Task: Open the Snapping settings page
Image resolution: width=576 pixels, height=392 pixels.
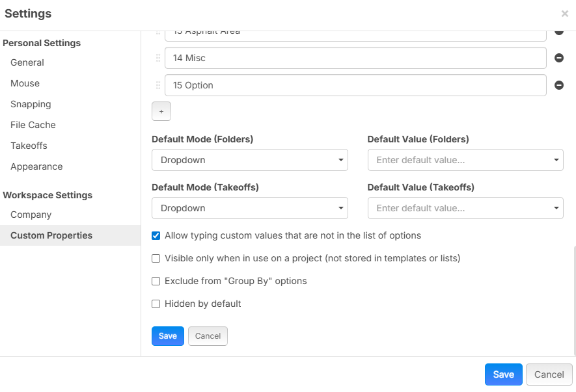Action: 31,104
